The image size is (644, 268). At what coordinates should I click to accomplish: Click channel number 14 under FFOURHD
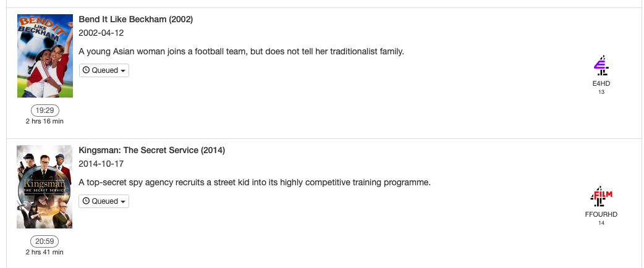coord(601,223)
